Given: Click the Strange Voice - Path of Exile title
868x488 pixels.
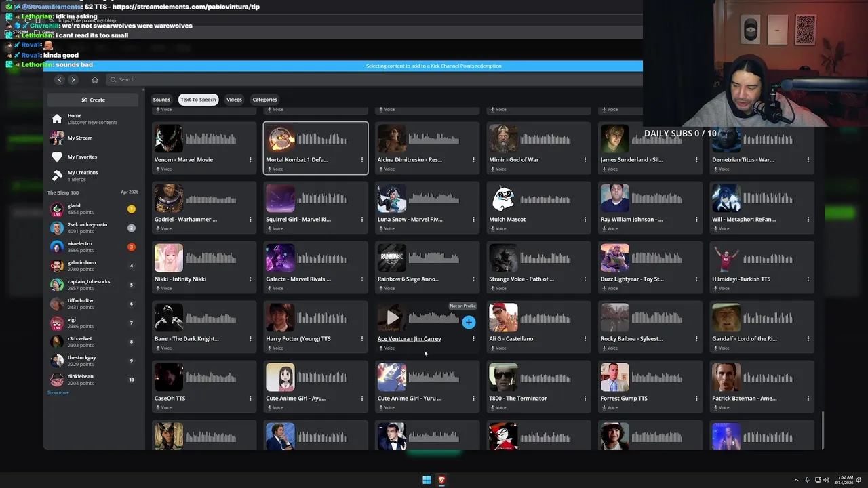Looking at the screenshot, I should (x=521, y=279).
